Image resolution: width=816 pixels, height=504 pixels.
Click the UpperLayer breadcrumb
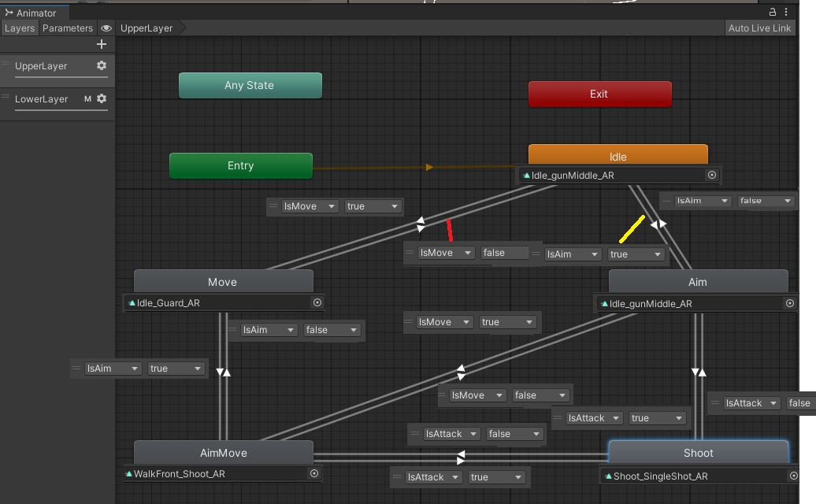147,28
